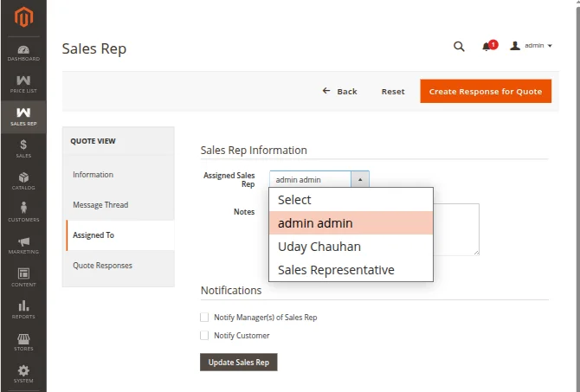
Task: Click the Sales dollar icon in sidebar
Action: click(23, 148)
